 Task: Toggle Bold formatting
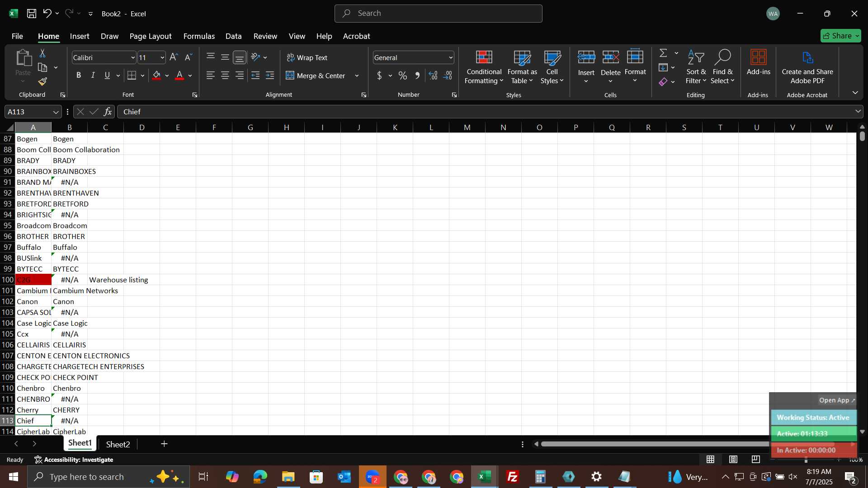(79, 75)
